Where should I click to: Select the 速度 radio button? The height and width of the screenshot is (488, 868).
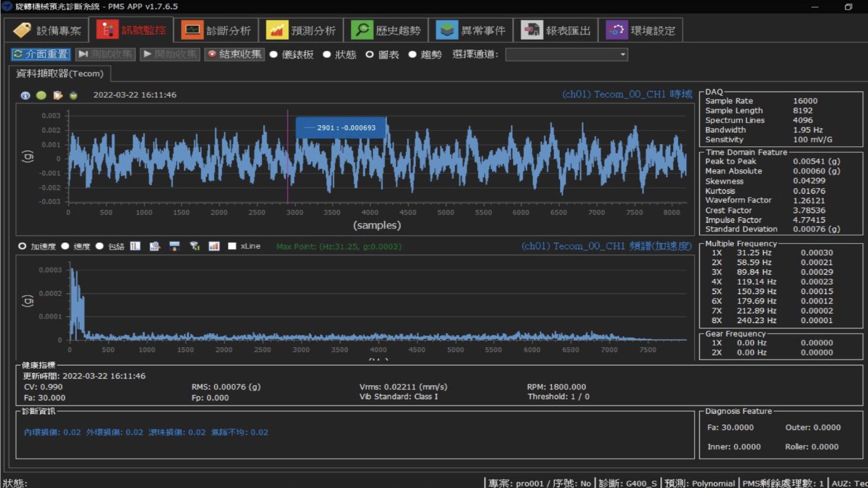[66, 246]
